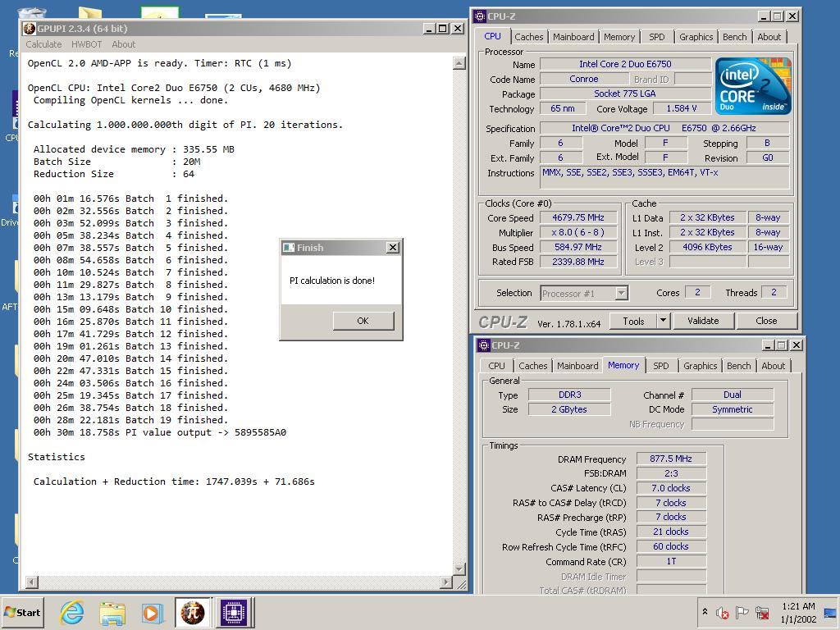The width and height of the screenshot is (840, 630).
Task: Click the PI value output line 5895585A0
Action: click(160, 432)
